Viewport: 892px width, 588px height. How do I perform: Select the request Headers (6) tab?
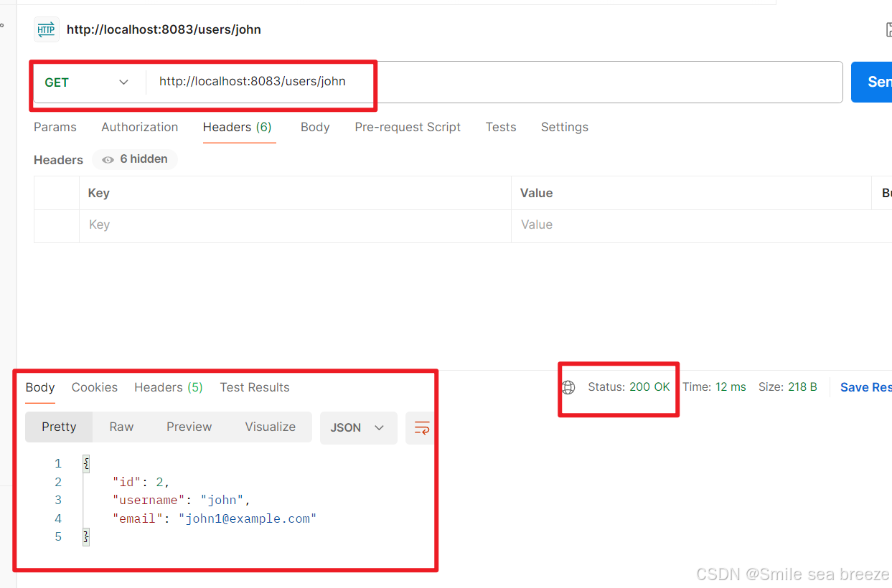[238, 127]
